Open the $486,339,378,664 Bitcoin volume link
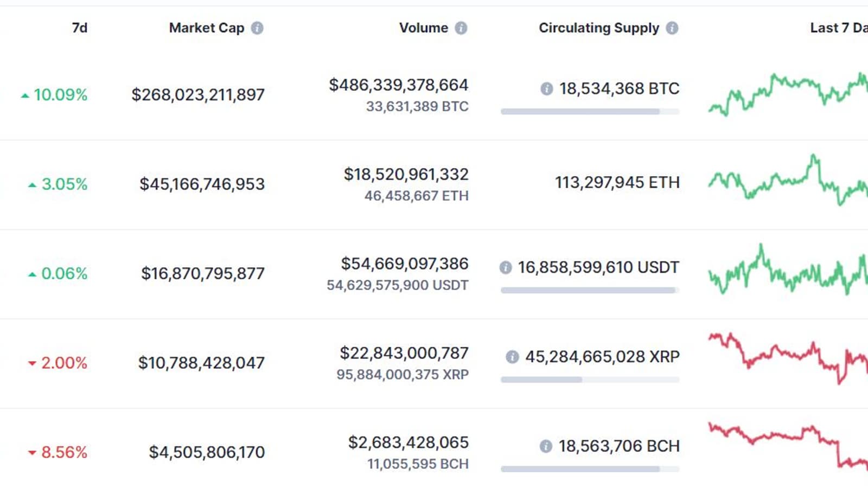The width and height of the screenshot is (868, 488). tap(398, 85)
